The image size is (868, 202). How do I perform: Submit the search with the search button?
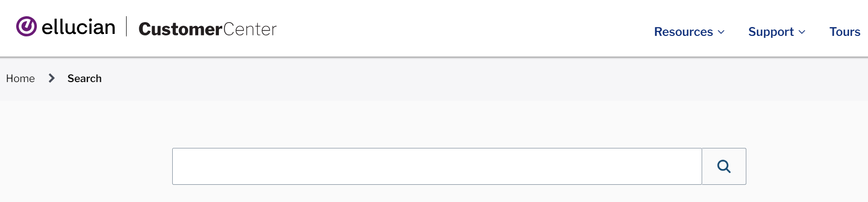(724, 167)
